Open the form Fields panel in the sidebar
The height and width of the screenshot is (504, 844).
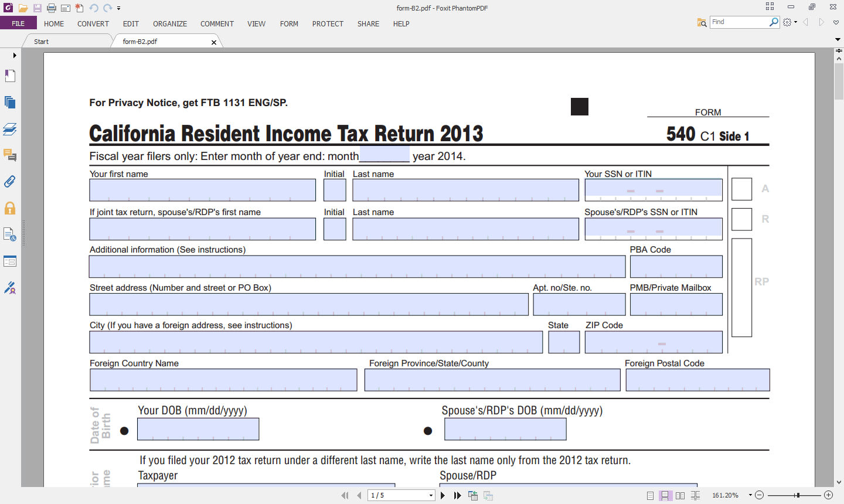click(x=10, y=261)
